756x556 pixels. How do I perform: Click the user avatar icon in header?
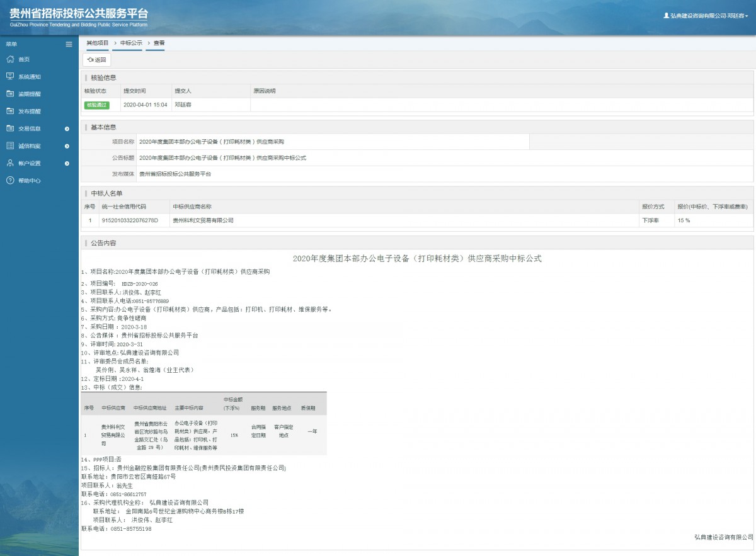coord(667,15)
